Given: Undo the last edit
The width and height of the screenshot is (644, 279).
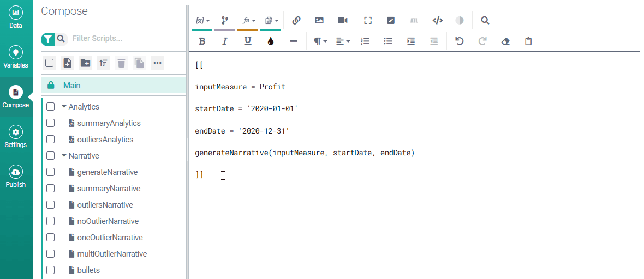Looking at the screenshot, I should click(460, 41).
